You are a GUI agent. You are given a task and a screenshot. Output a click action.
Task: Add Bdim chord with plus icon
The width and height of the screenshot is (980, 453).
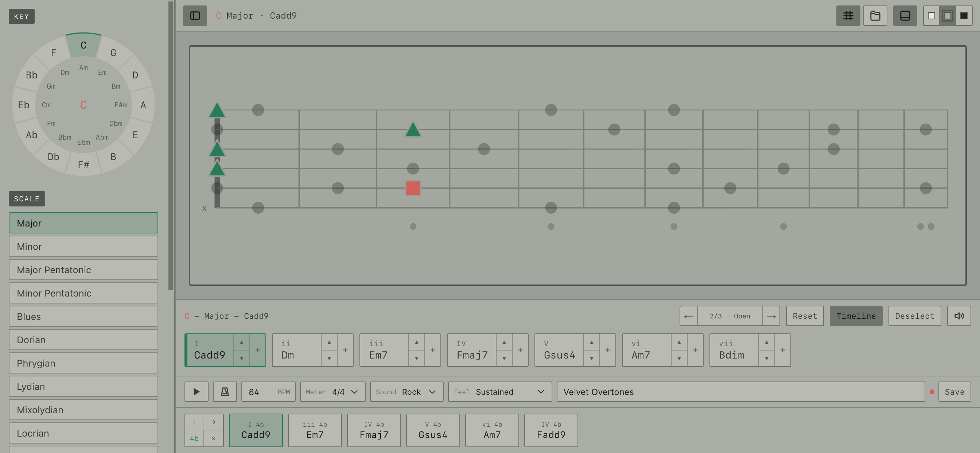[x=782, y=350]
